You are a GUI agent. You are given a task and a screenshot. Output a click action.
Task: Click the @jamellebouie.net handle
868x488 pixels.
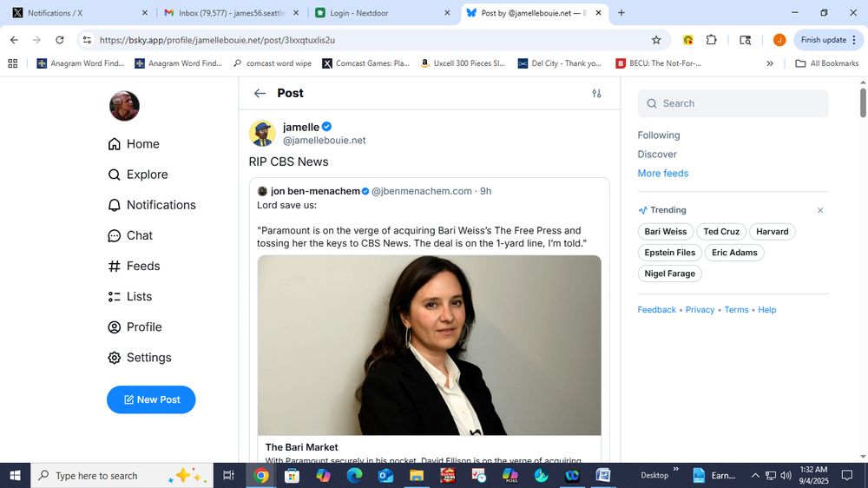324,140
